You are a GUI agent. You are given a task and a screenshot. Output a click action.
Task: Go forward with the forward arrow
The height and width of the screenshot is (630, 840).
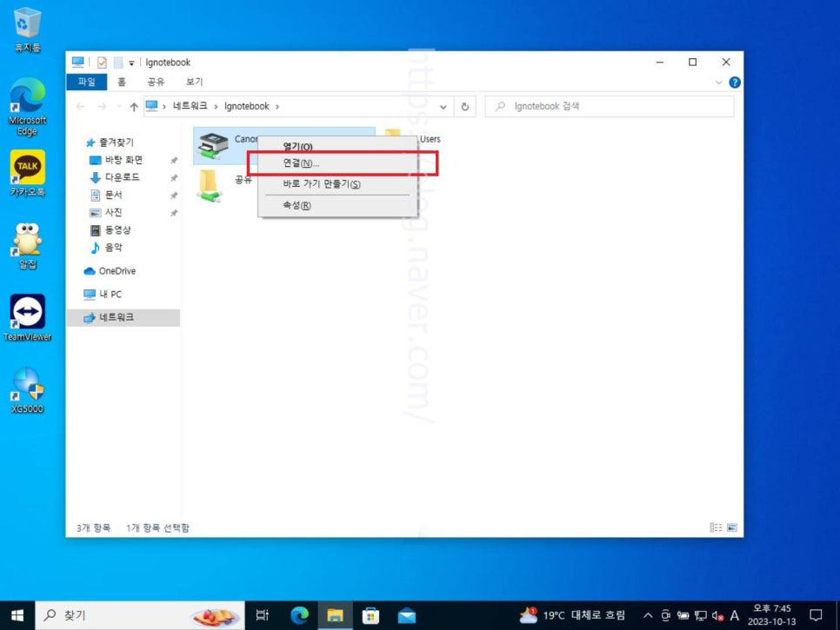click(101, 107)
